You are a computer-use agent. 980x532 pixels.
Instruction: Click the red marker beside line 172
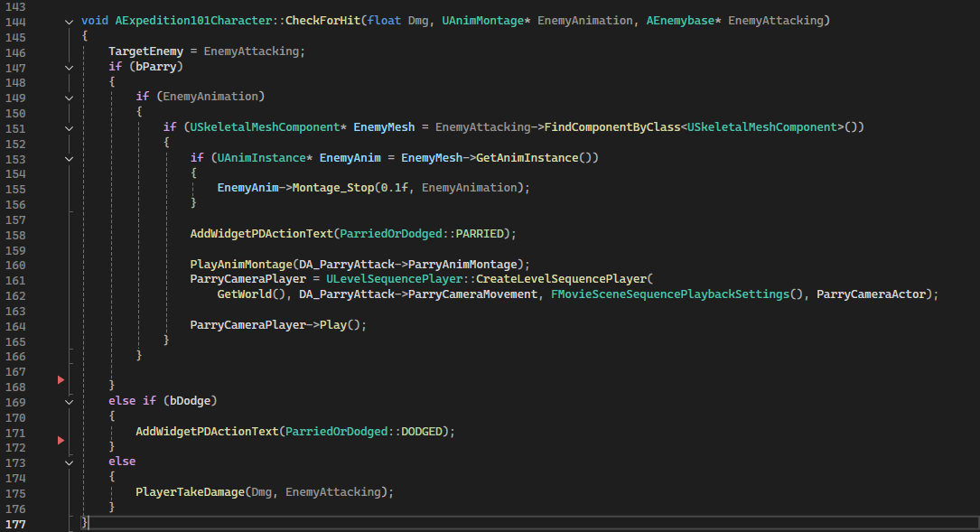(x=61, y=440)
